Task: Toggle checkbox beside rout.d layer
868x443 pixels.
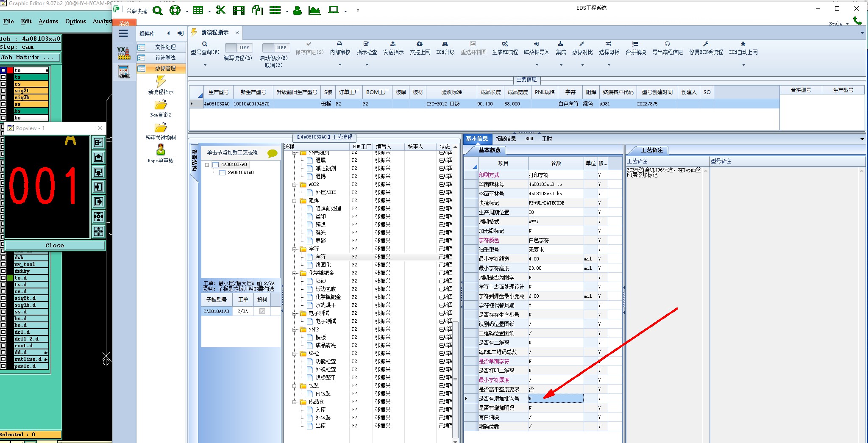Action: coord(3,346)
